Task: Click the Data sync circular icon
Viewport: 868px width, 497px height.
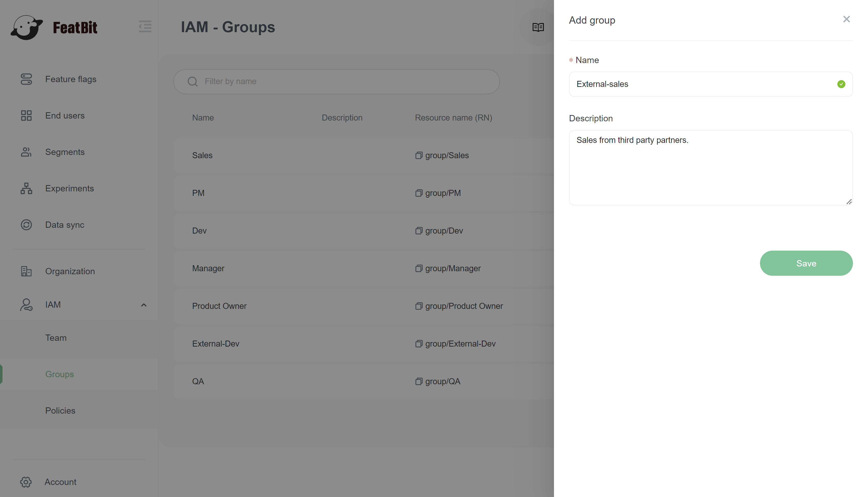Action: 26,225
